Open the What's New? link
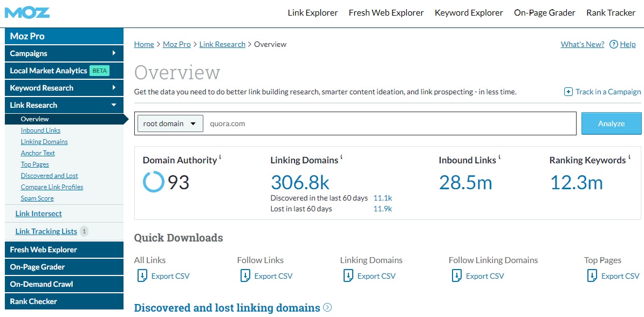 tap(582, 44)
